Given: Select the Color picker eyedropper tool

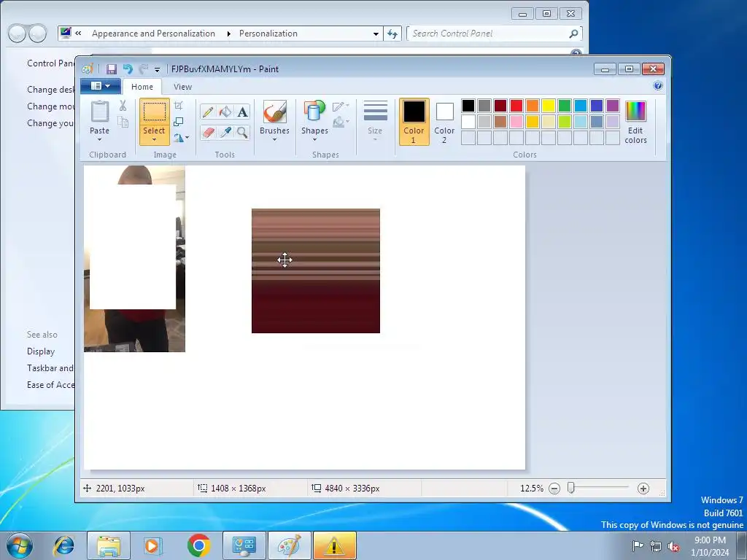Looking at the screenshot, I should click(x=225, y=132).
